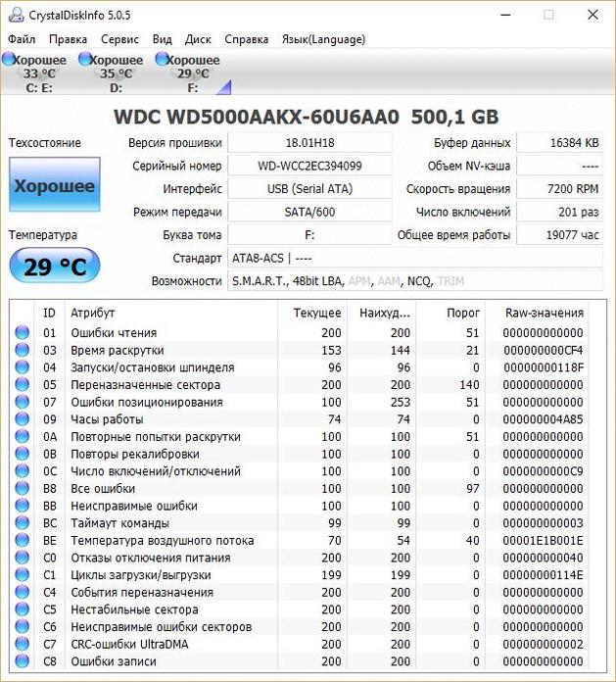616x682 pixels.
Task: Open the Правка menu
Action: click(68, 39)
